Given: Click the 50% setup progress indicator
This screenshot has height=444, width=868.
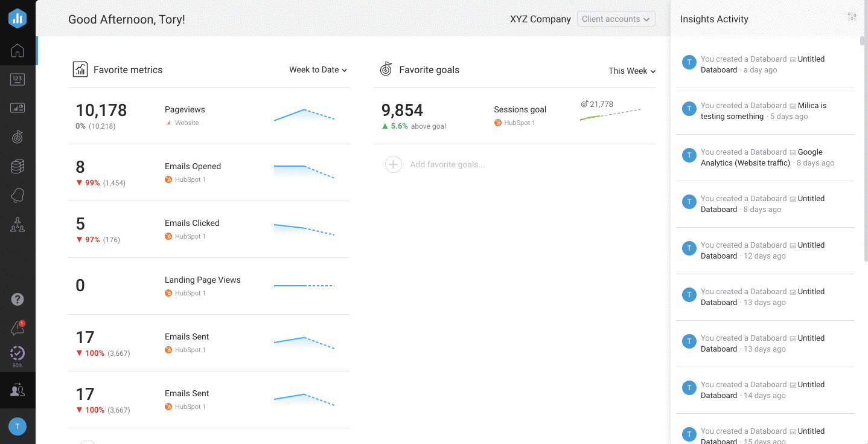Looking at the screenshot, I should tap(18, 355).
